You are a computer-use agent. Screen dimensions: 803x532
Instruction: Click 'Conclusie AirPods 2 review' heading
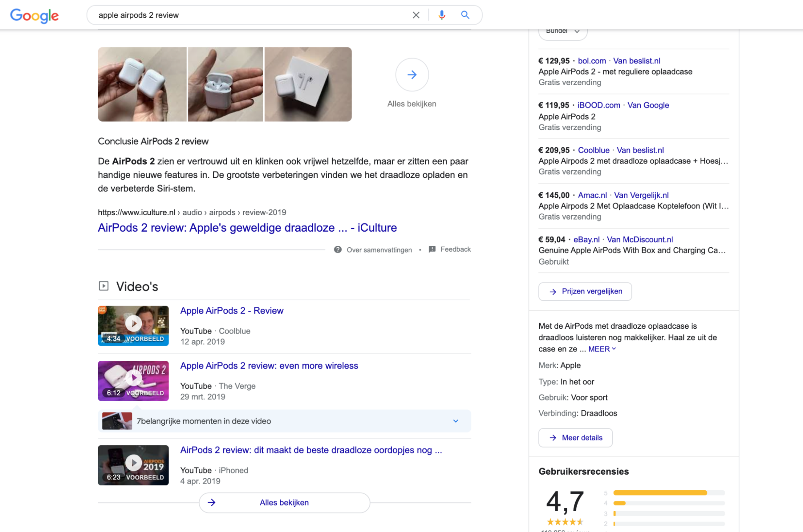click(x=153, y=141)
